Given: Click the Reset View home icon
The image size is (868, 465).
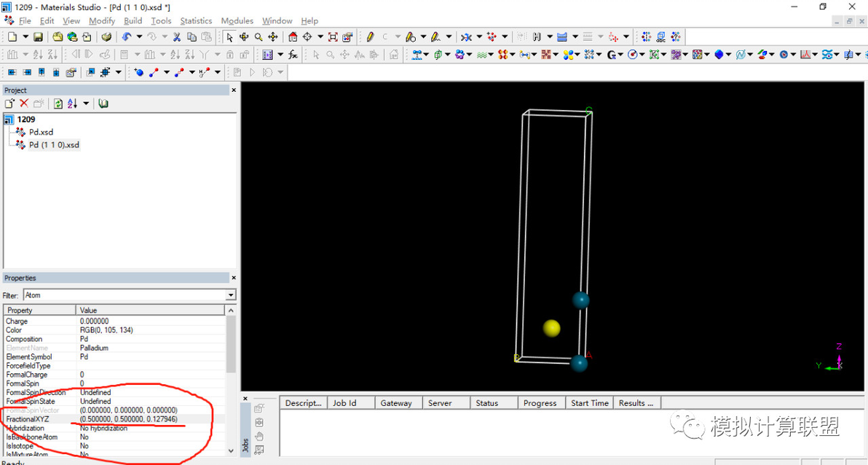Looking at the screenshot, I should tap(293, 36).
